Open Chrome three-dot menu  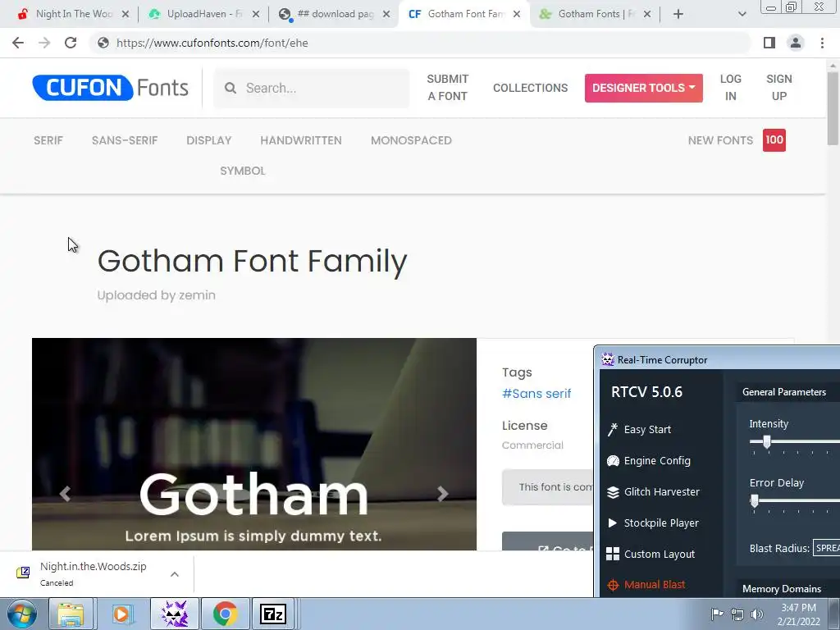pos(822,43)
